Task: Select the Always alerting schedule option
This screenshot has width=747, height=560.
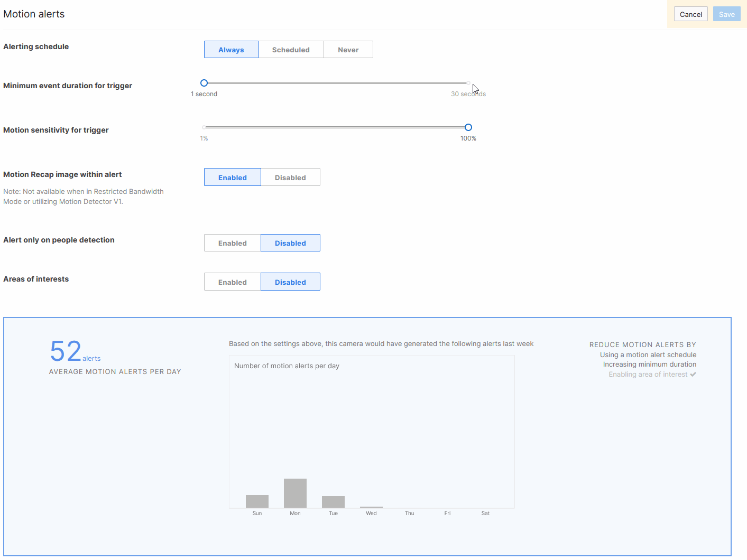Action: point(231,50)
